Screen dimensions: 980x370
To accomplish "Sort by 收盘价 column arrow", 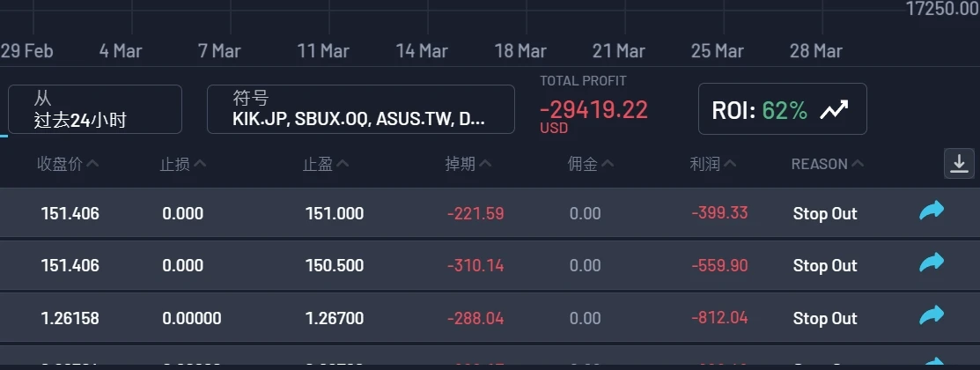I will [93, 164].
